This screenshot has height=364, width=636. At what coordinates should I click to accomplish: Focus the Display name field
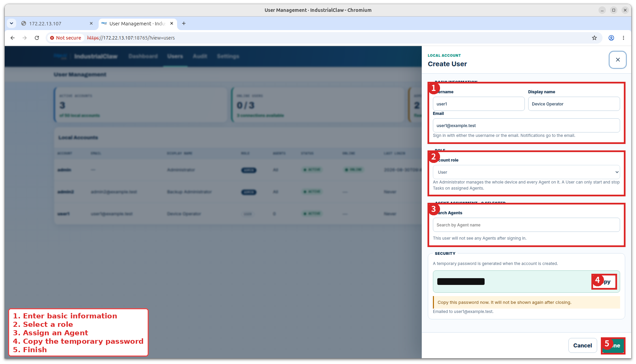tap(574, 104)
